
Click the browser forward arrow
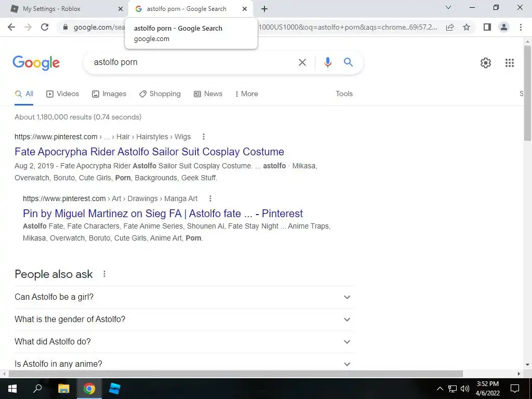coord(28,27)
